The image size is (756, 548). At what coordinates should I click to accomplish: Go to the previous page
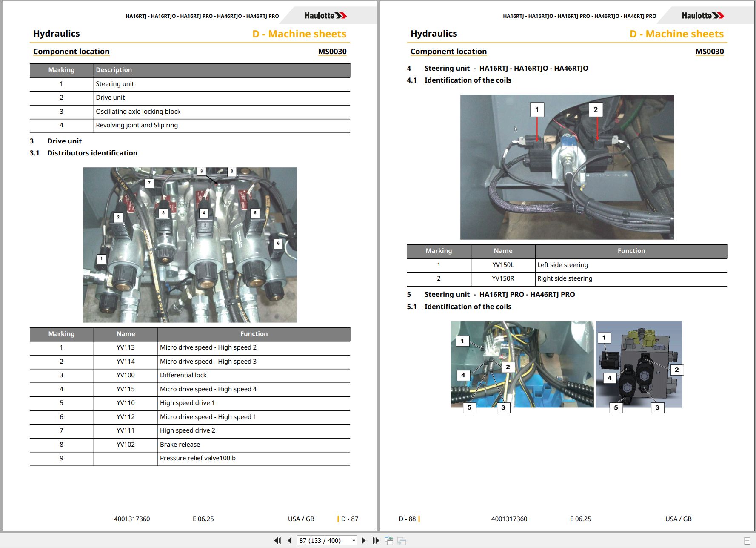pyautogui.click(x=290, y=540)
